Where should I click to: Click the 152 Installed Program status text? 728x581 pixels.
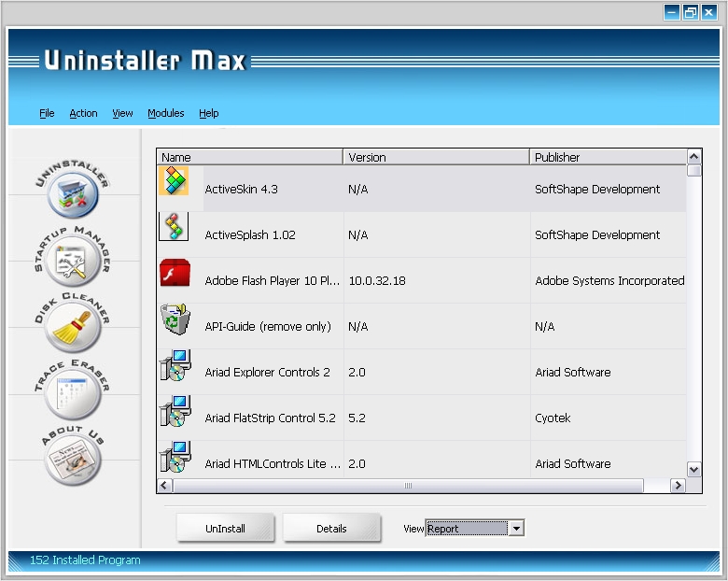[85, 560]
